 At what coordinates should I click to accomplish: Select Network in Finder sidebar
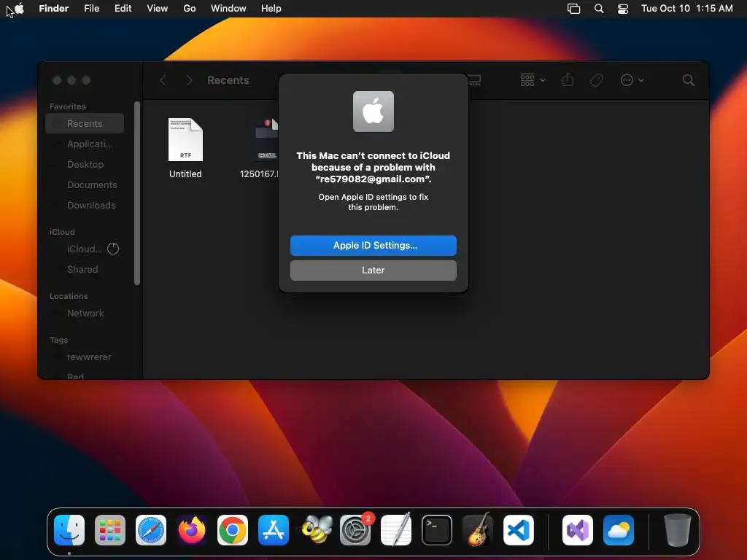click(85, 313)
